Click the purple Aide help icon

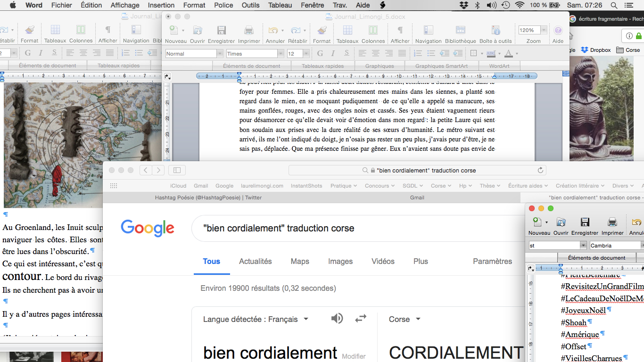(x=558, y=31)
